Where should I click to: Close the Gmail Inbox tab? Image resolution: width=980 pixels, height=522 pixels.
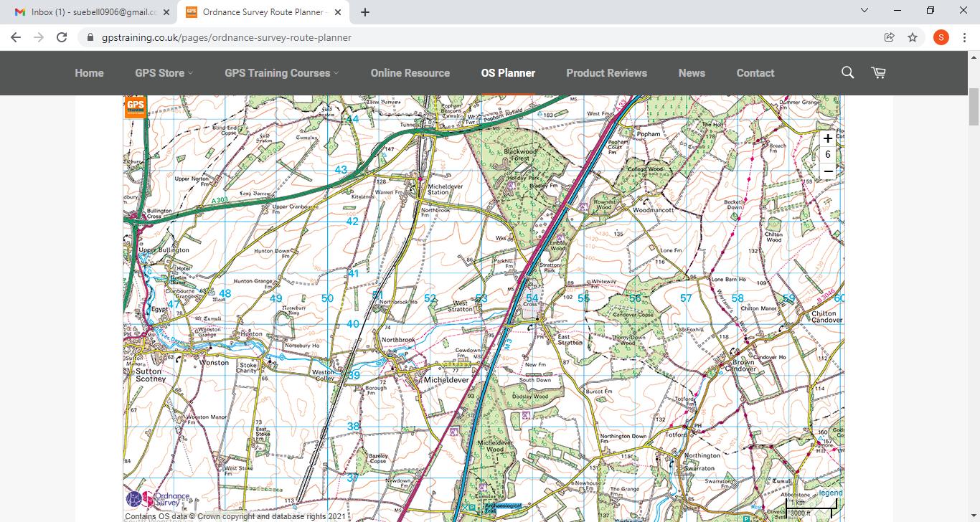(x=166, y=12)
